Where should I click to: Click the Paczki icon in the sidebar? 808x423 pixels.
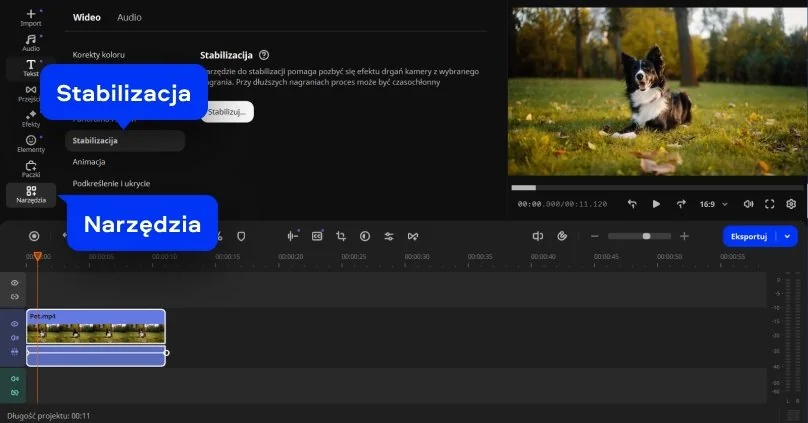(x=31, y=169)
